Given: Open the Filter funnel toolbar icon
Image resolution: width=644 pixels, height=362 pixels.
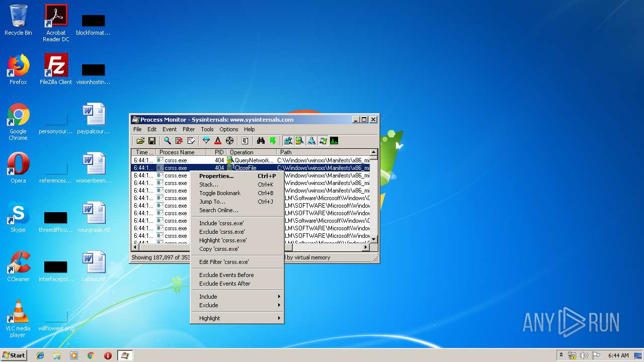Looking at the screenshot, I should point(206,141).
